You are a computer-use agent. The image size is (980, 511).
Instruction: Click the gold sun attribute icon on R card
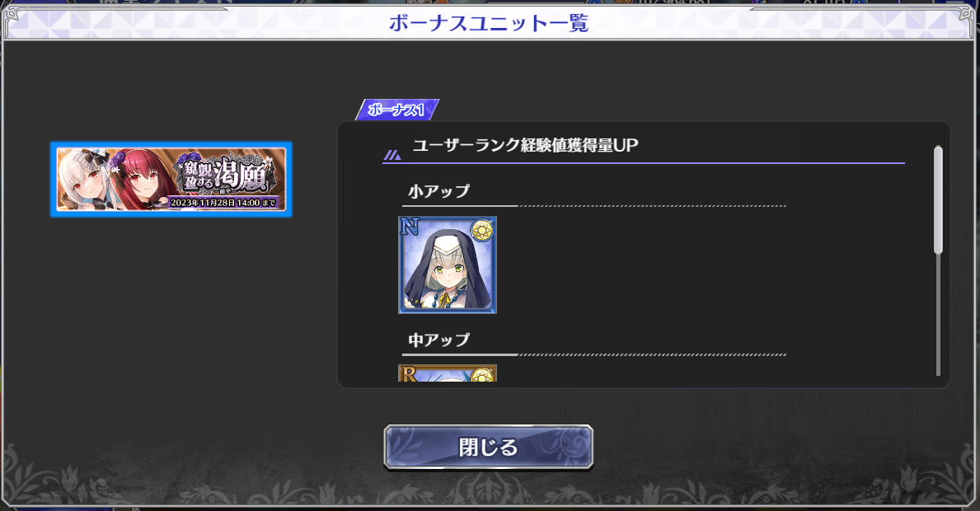[482, 374]
